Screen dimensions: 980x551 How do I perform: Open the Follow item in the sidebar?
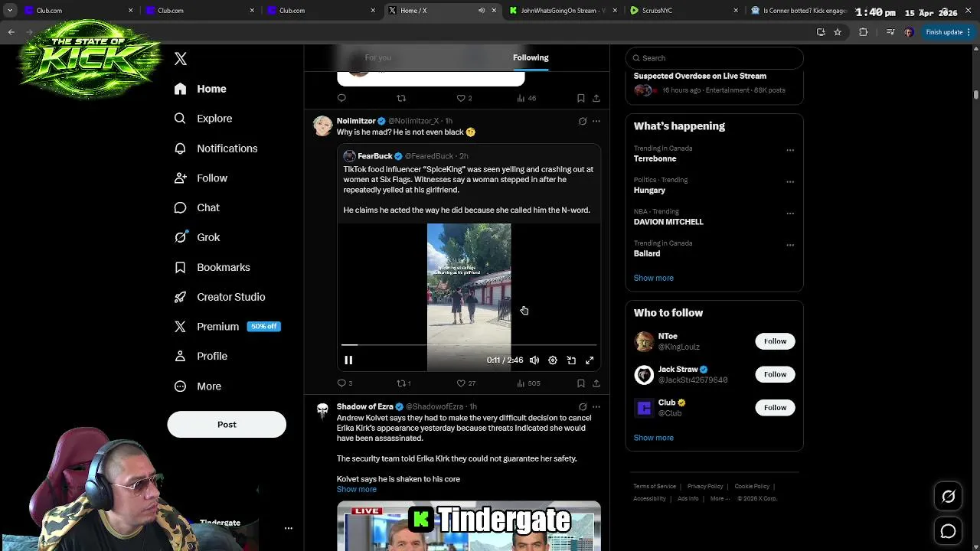[x=201, y=178]
